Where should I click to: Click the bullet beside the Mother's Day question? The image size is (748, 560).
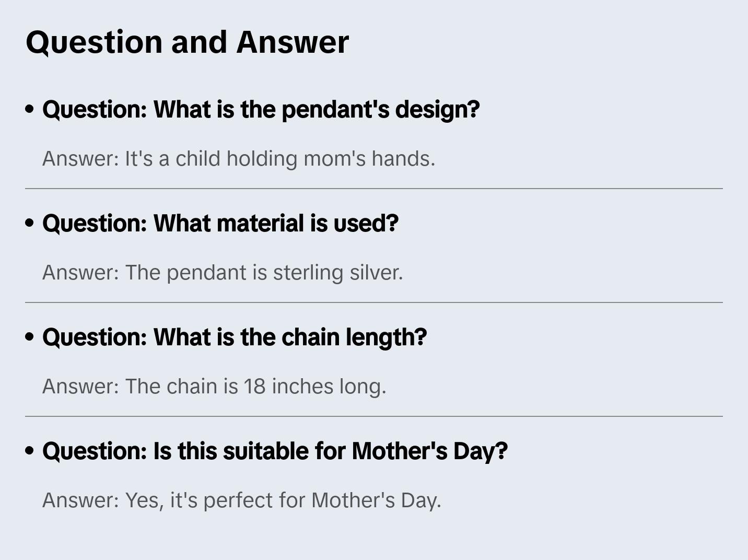click(x=30, y=451)
